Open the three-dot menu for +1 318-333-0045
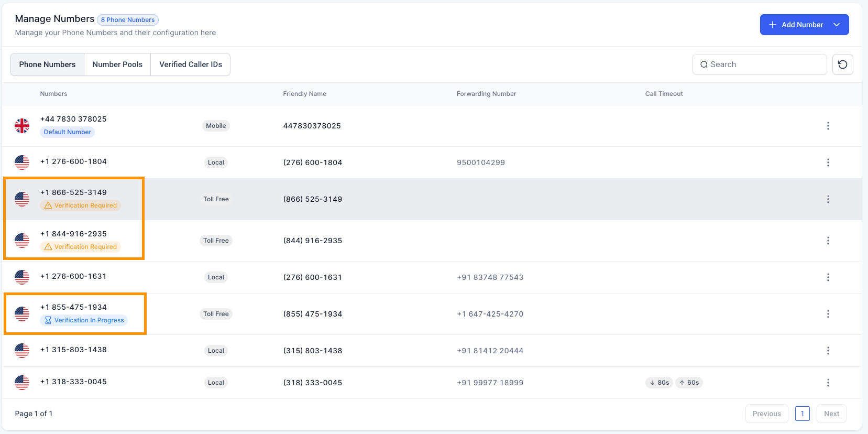The image size is (868, 434). 828,383
